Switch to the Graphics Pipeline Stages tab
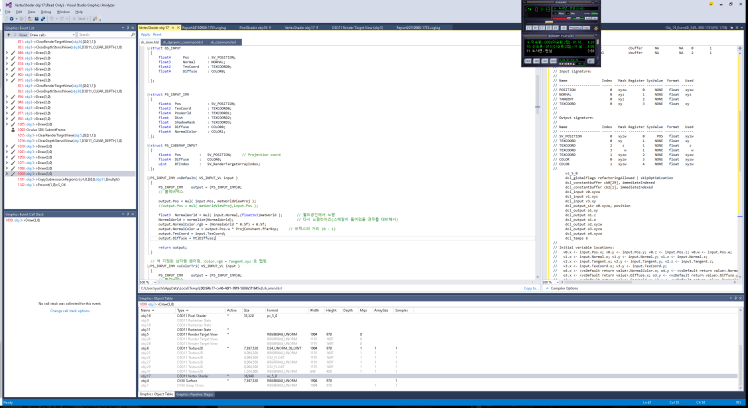The width and height of the screenshot is (748, 408). (x=195, y=395)
